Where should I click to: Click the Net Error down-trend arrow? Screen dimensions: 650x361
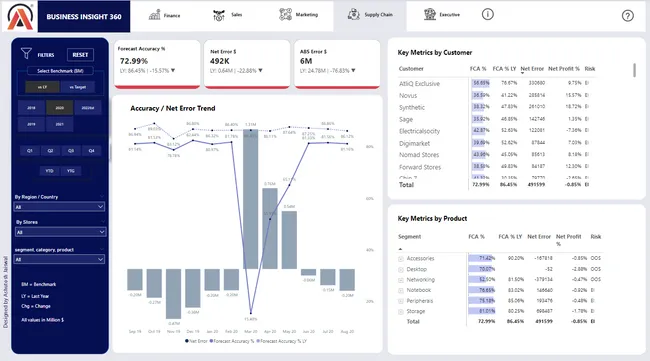click(x=260, y=70)
